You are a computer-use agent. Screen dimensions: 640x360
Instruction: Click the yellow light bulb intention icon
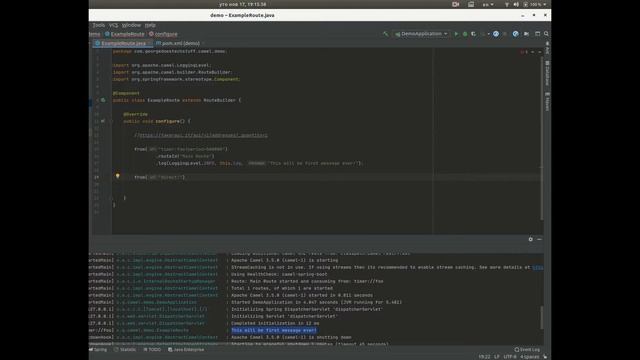(x=118, y=176)
